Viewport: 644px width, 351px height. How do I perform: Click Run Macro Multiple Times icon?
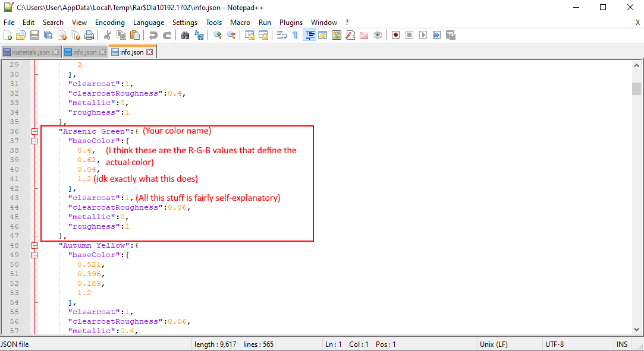tap(436, 35)
